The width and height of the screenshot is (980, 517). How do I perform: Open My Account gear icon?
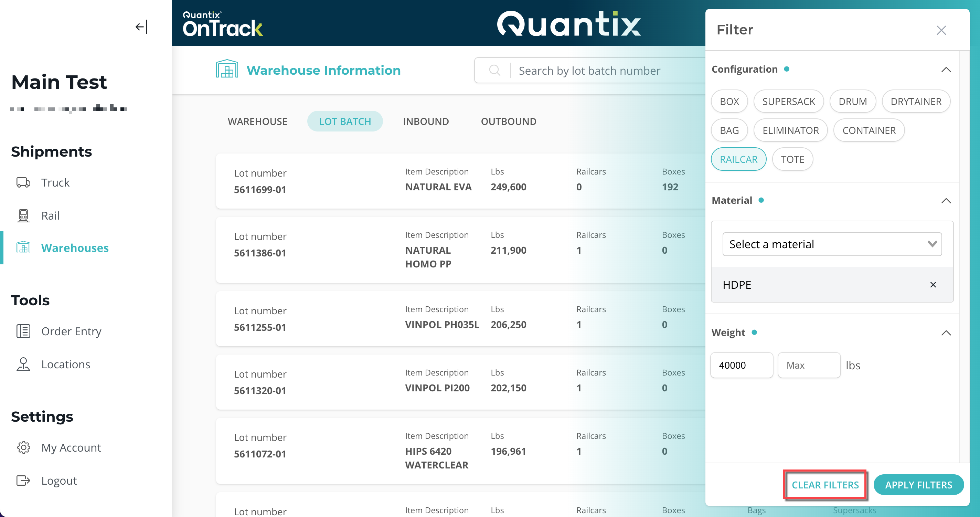coord(23,447)
